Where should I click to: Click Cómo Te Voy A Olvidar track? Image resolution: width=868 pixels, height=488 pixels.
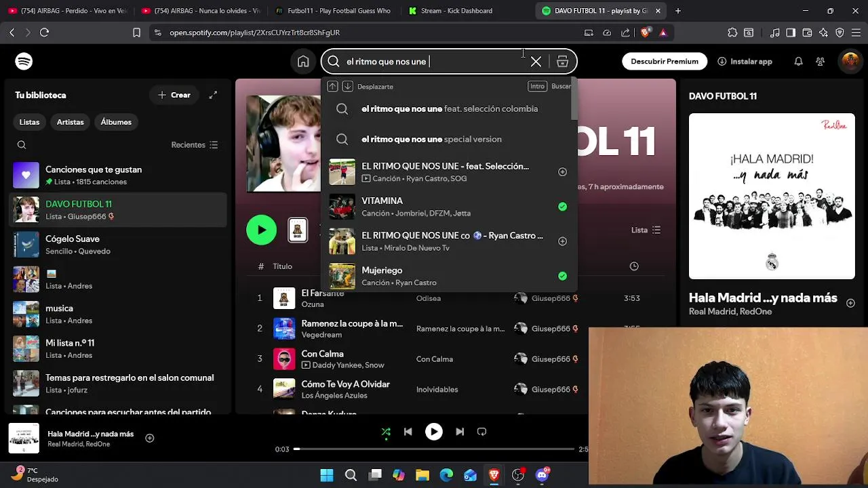[345, 384]
